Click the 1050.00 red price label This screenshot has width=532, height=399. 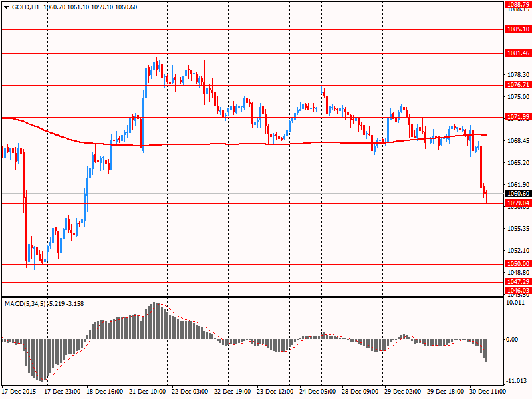517,264
